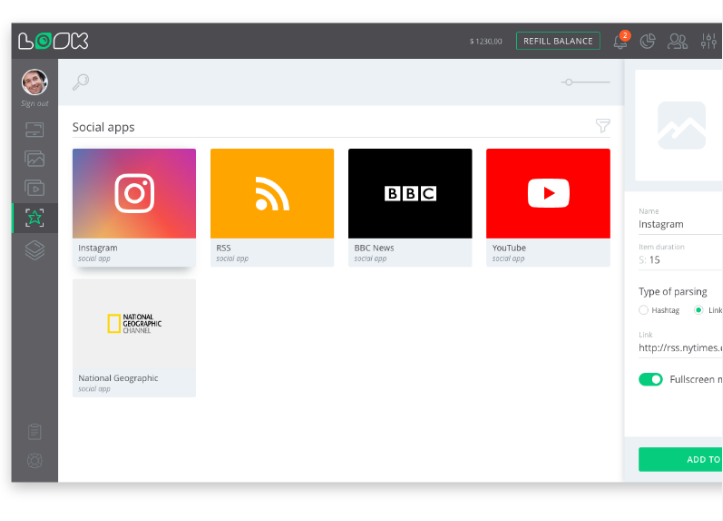Open the layers section in sidebar
Image resolution: width=723 pixels, height=521 pixels.
tap(35, 250)
